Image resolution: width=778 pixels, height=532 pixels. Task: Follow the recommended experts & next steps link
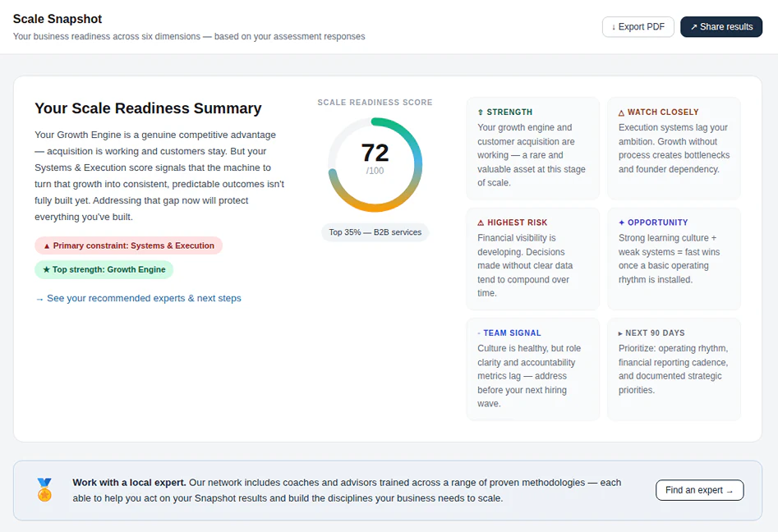139,299
